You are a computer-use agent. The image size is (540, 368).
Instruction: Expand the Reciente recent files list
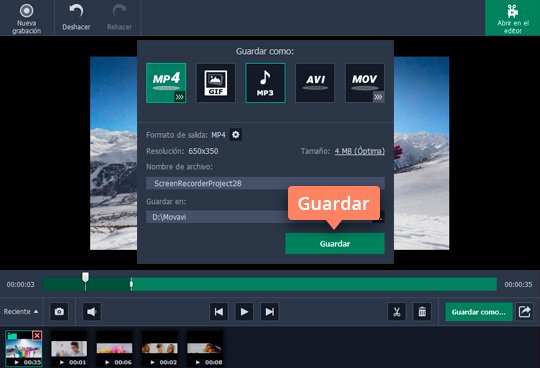21,312
